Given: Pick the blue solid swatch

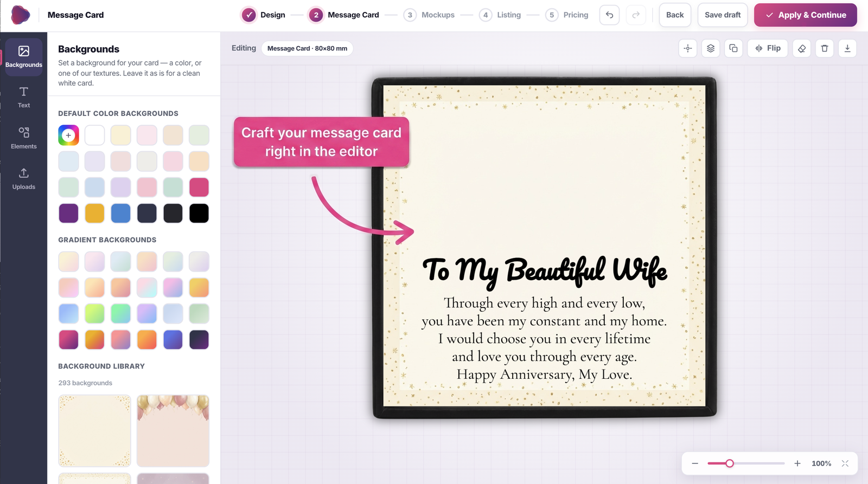Looking at the screenshot, I should click(x=120, y=213).
